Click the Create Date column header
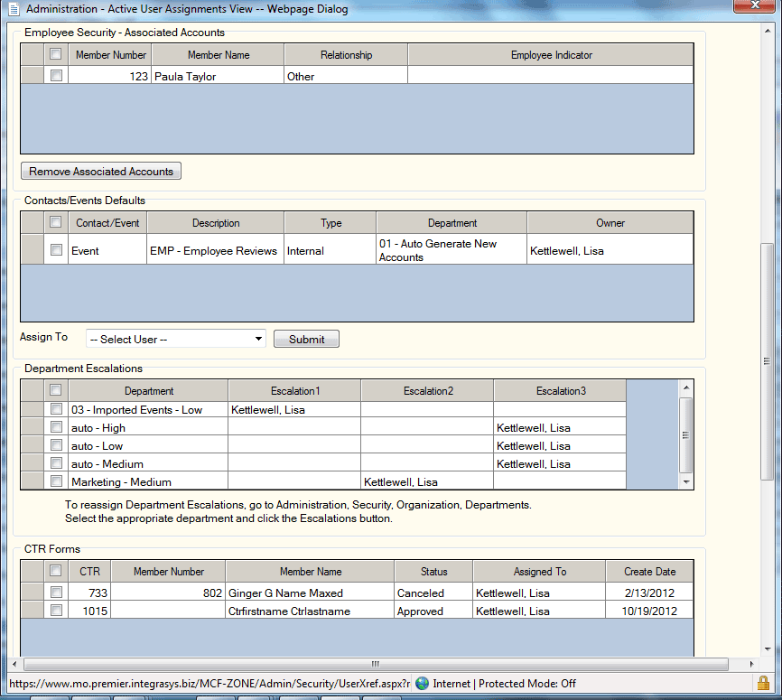The height and width of the screenshot is (700, 782). (x=649, y=571)
